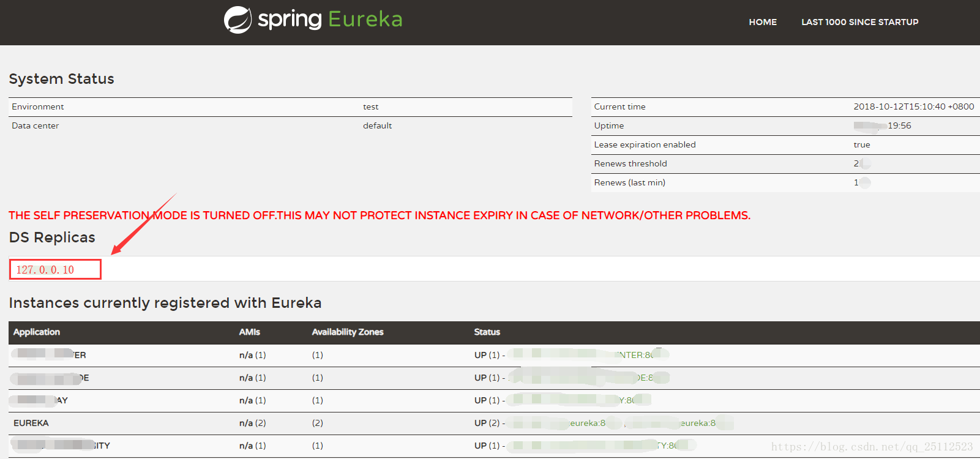The width and height of the screenshot is (980, 459).
Task: Select the Data center label
Action: (x=36, y=125)
